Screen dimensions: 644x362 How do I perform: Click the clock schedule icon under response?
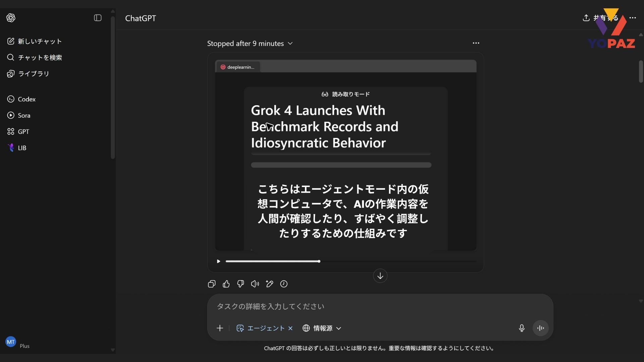pos(284,284)
